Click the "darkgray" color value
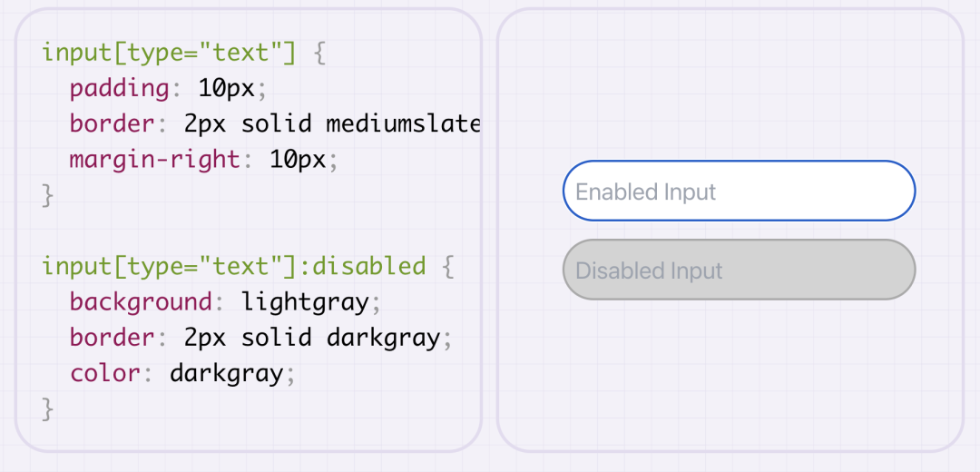Image resolution: width=980 pixels, height=472 pixels. coord(226,373)
